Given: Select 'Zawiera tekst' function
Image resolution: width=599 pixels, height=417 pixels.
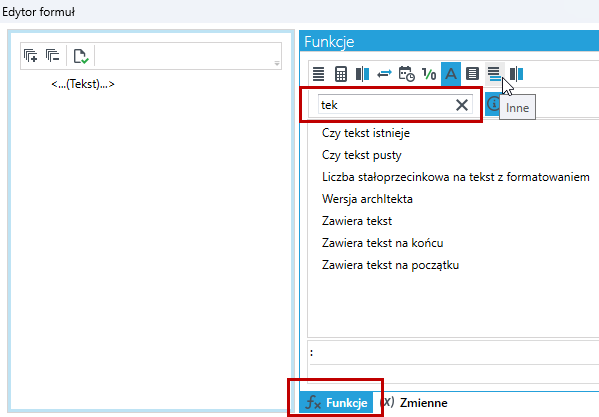Looking at the screenshot, I should [x=357, y=221].
